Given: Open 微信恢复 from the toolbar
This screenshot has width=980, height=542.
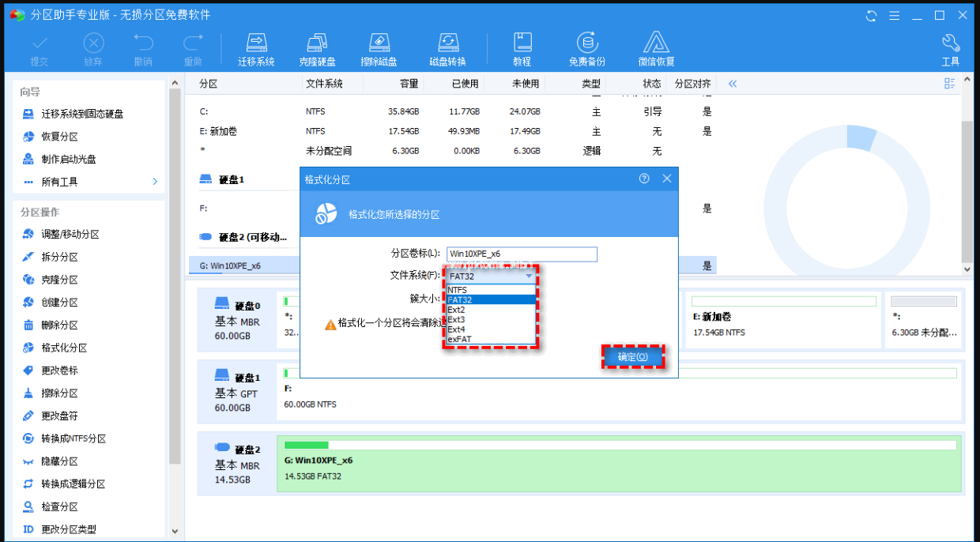Looking at the screenshot, I should 656,49.
